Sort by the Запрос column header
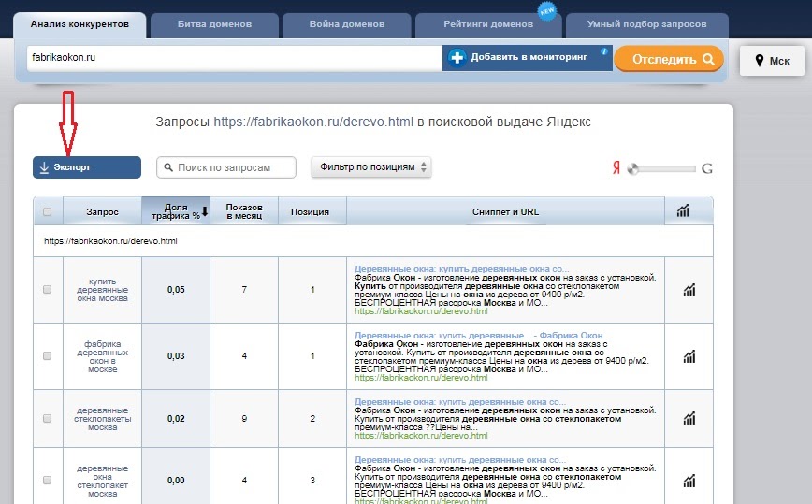 coord(102,211)
